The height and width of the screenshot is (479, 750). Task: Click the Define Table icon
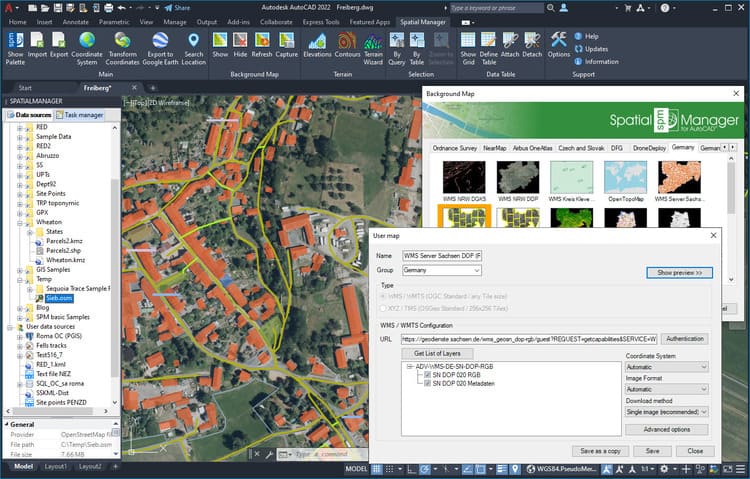point(489,46)
